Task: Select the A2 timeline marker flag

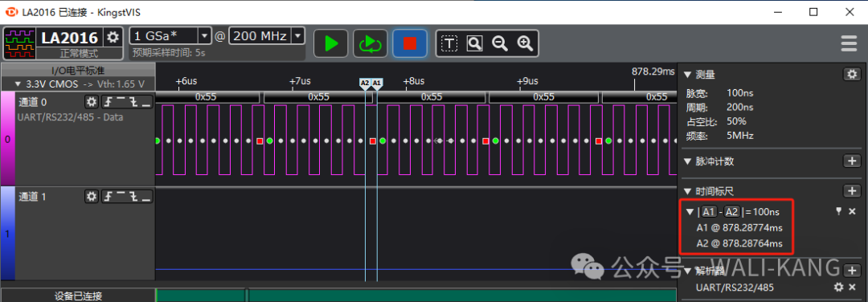Action: click(x=365, y=83)
